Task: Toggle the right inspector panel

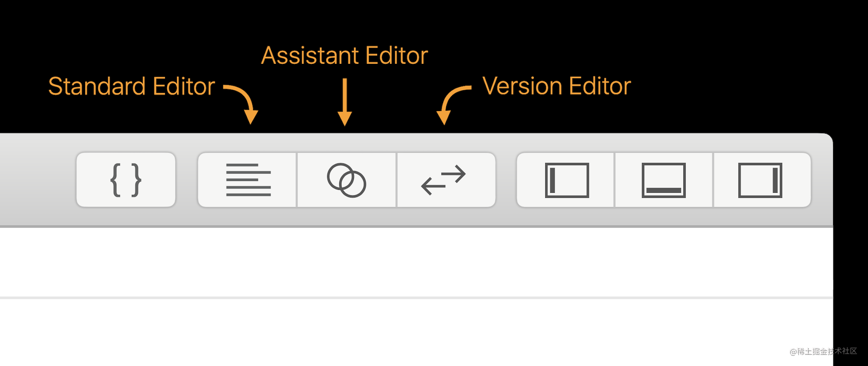Action: click(762, 180)
